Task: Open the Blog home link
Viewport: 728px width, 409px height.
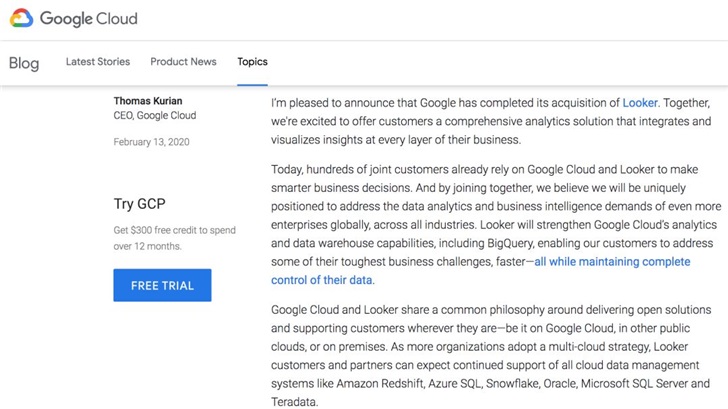Action: (x=24, y=63)
